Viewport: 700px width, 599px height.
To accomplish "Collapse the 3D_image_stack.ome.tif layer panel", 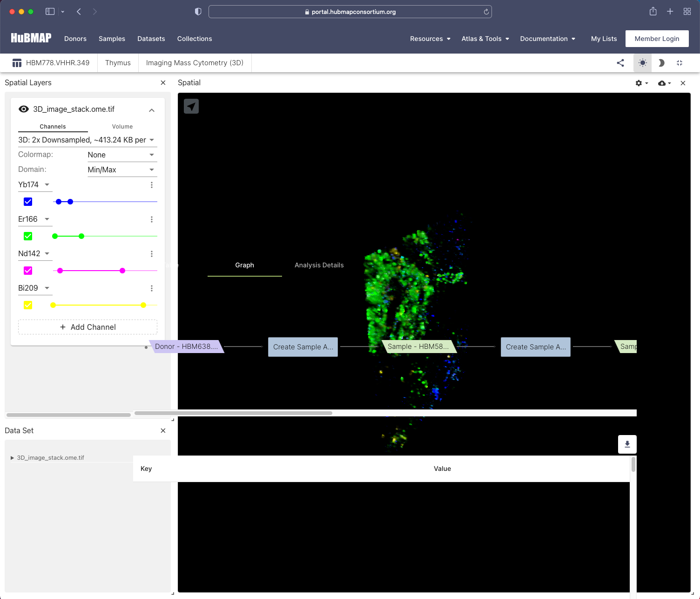I will 152,110.
